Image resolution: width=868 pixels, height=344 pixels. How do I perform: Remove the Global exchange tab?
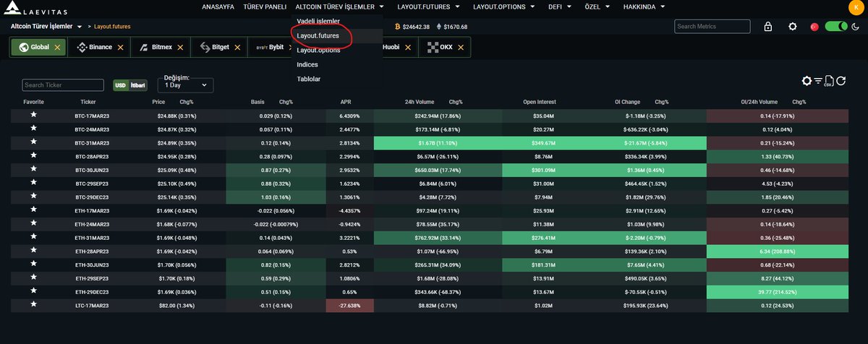point(59,47)
